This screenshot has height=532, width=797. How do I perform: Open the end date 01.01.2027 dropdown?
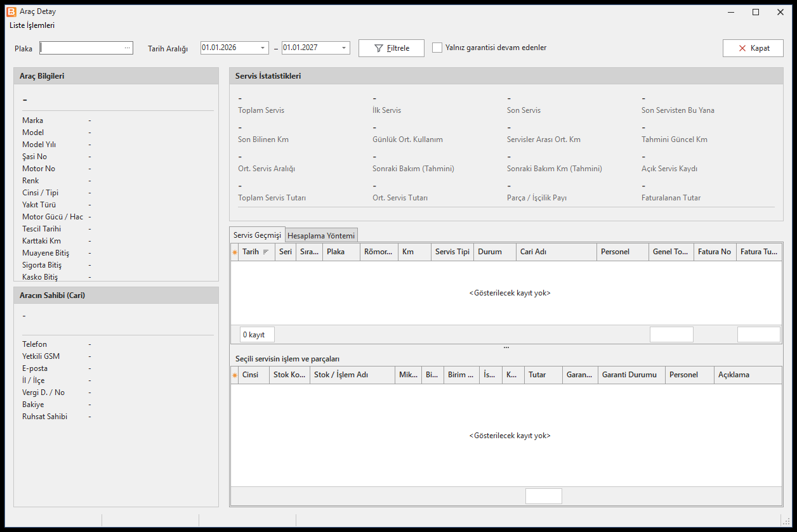[x=344, y=48]
